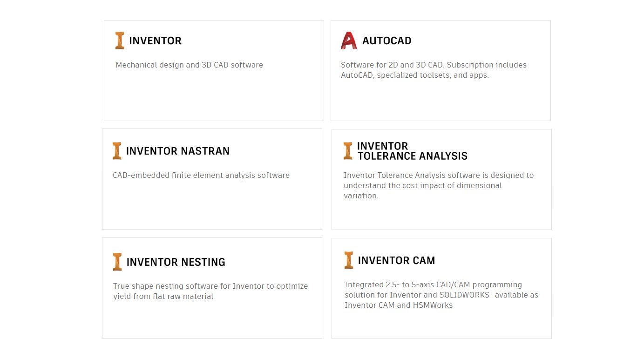Open the INVENTOR product title link
644x359 pixels.
click(155, 41)
